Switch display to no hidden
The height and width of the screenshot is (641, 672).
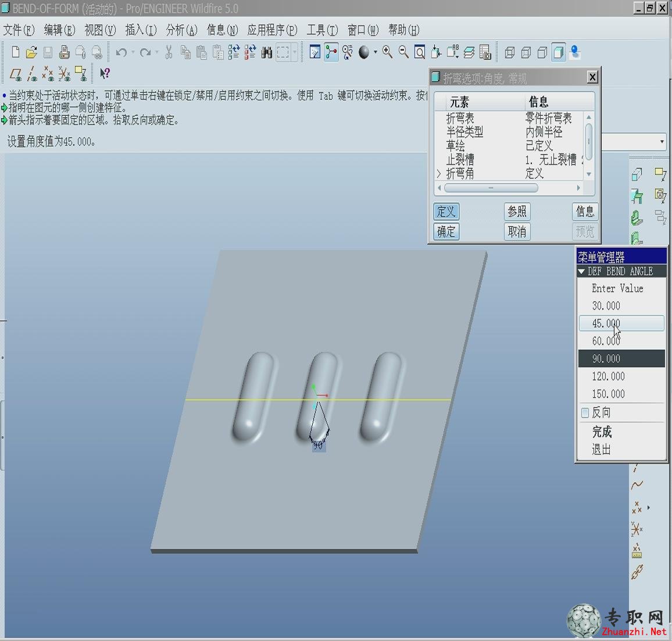pos(542,52)
